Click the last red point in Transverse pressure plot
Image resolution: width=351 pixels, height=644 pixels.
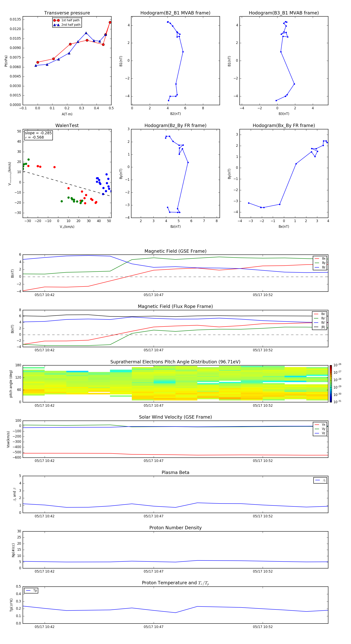pyautogui.click(x=110, y=22)
